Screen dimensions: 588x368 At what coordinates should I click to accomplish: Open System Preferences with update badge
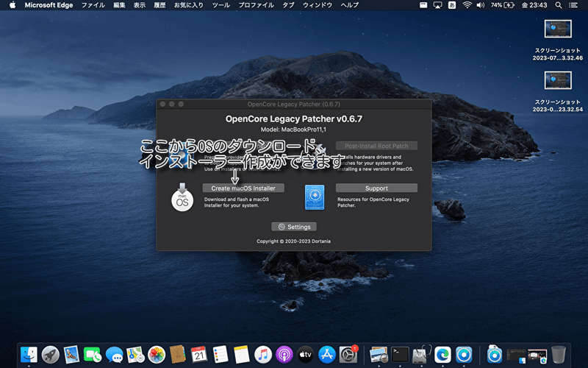(x=348, y=354)
